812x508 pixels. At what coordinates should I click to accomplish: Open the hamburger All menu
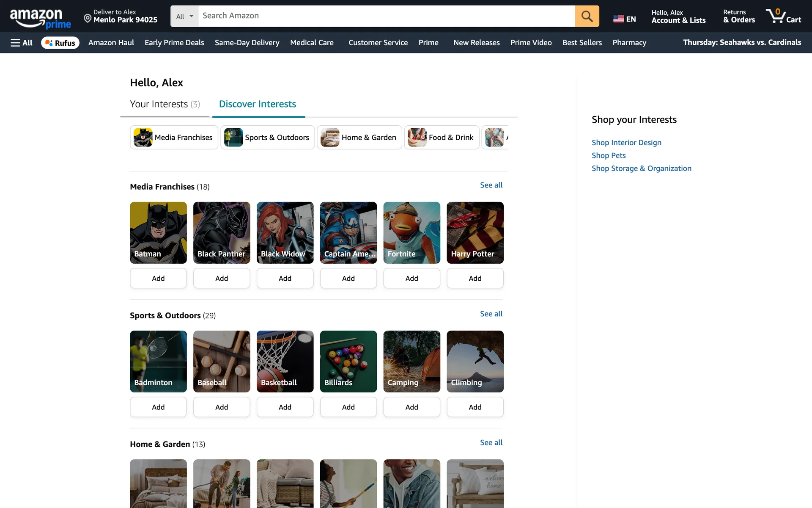(x=22, y=43)
